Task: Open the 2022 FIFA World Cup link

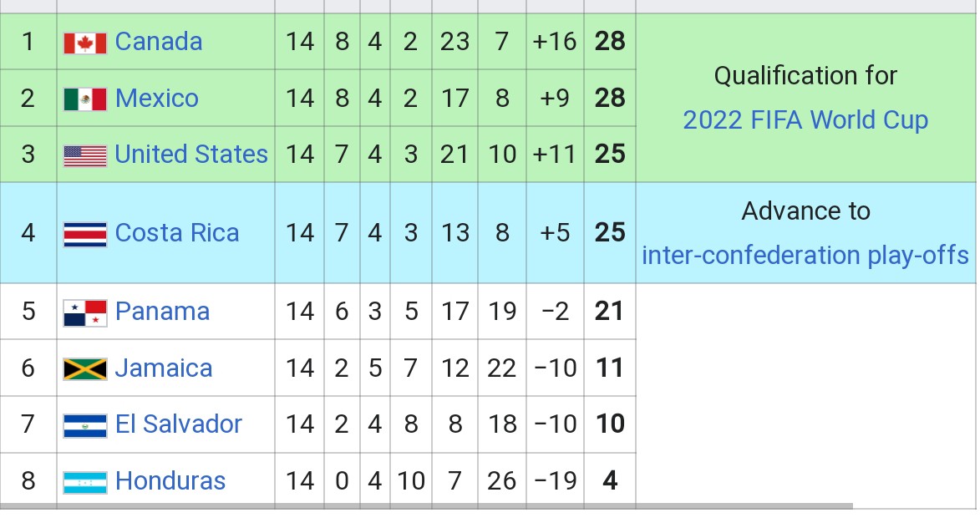Action: (x=805, y=120)
